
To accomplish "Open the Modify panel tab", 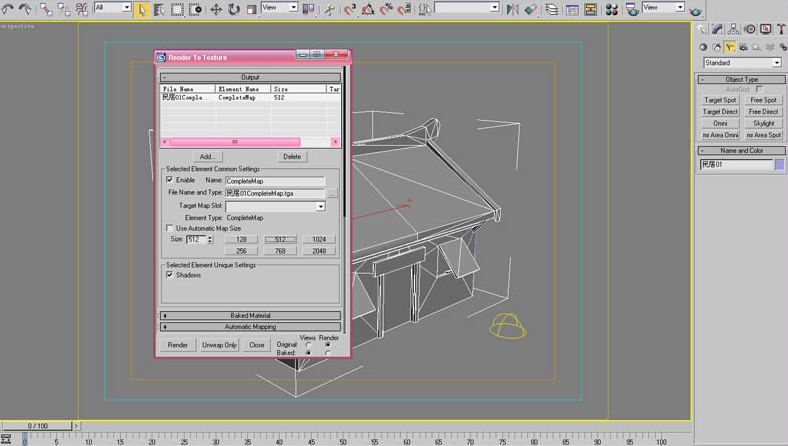I will tap(718, 29).
